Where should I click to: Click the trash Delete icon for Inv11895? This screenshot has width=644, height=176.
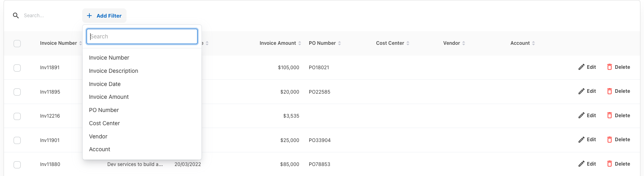609,91
